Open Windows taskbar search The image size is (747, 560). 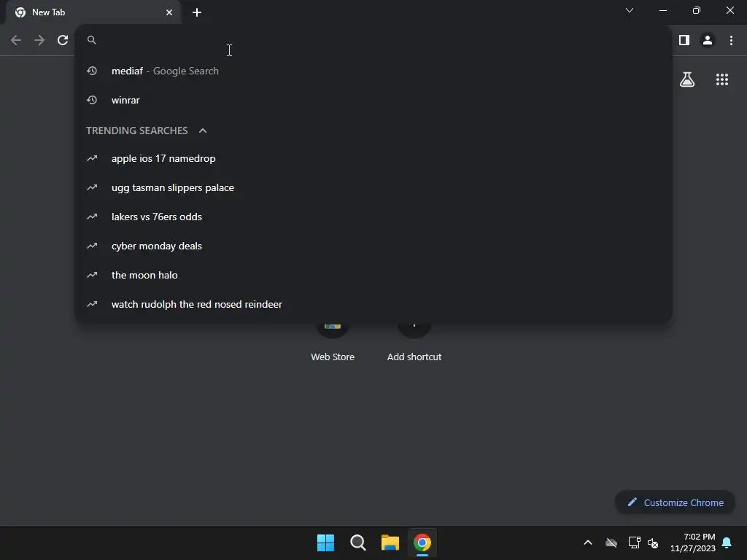pyautogui.click(x=357, y=542)
